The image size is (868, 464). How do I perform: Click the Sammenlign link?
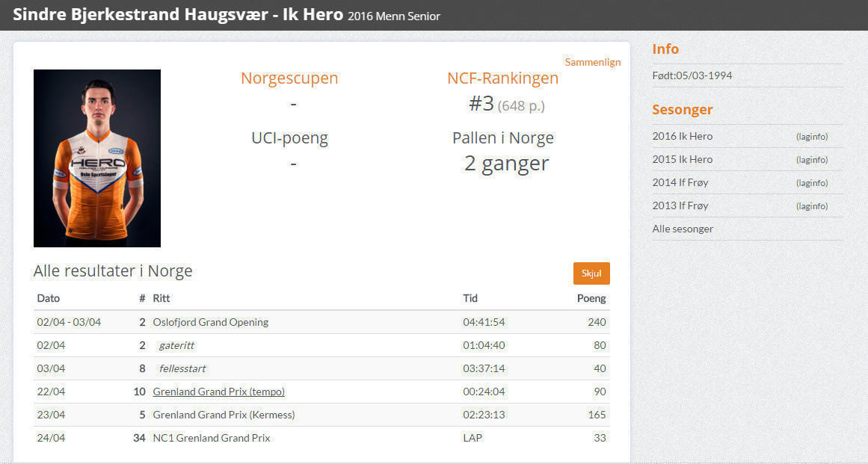click(x=592, y=62)
